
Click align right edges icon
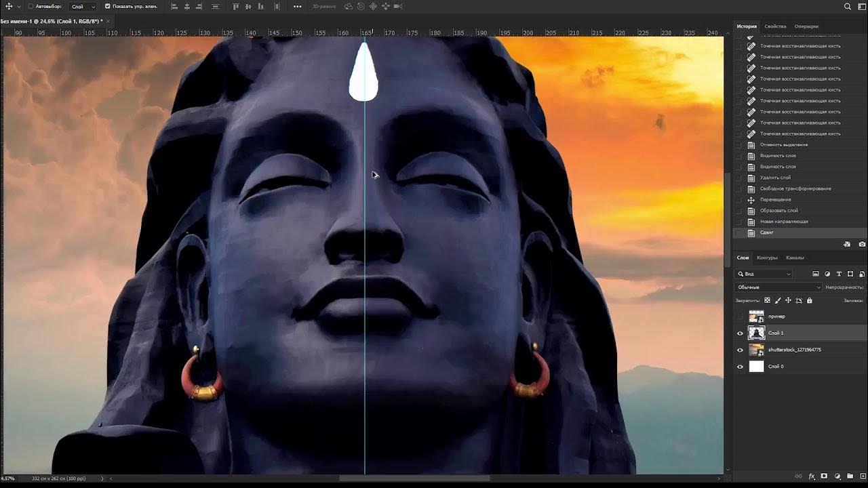[199, 6]
